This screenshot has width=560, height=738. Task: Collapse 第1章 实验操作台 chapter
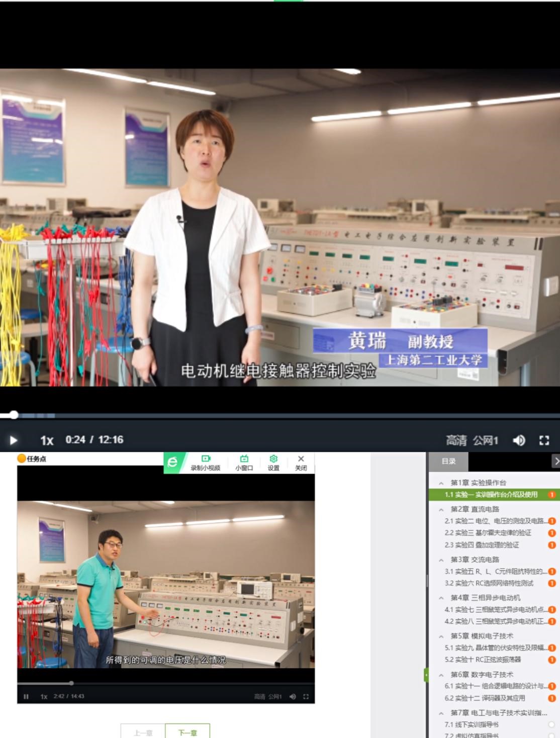click(x=441, y=483)
